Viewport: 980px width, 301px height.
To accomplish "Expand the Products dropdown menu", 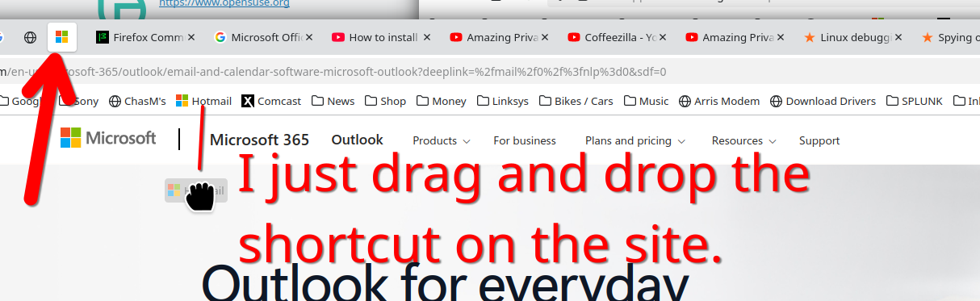I will tap(441, 140).
